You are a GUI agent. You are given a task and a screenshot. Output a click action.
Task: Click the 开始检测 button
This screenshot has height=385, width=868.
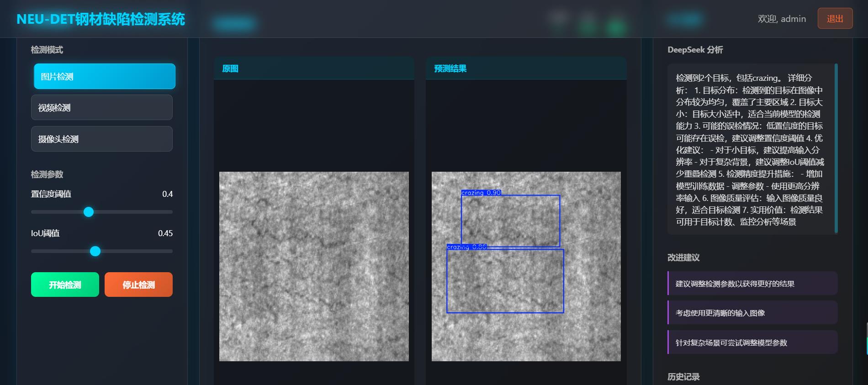coord(65,285)
